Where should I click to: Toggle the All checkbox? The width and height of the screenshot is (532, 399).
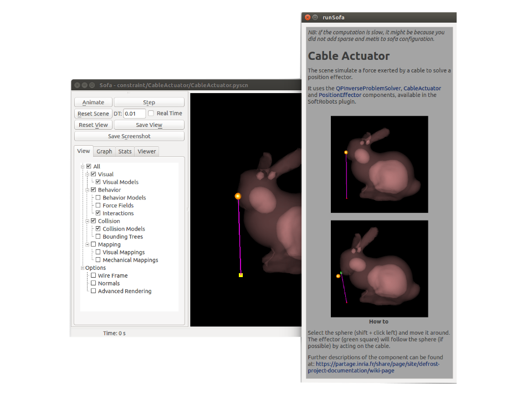coord(89,166)
